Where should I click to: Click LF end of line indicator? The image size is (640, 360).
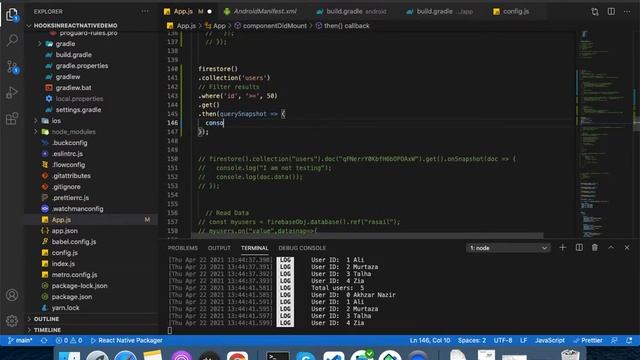(524, 340)
